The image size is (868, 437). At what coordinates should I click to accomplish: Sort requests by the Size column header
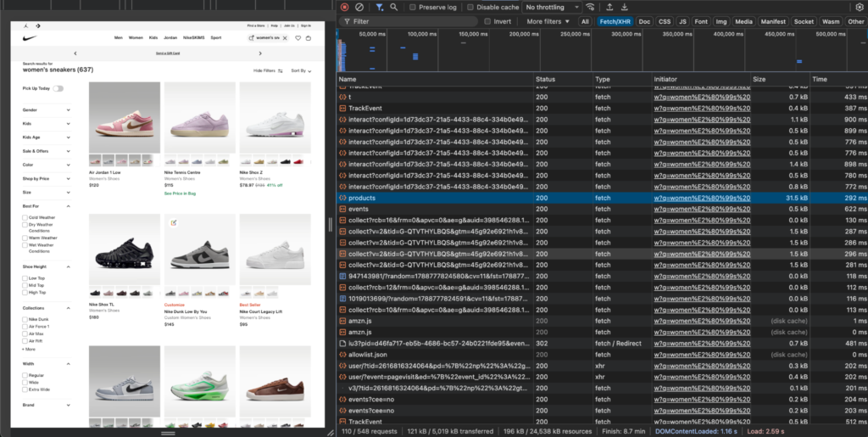780,79
